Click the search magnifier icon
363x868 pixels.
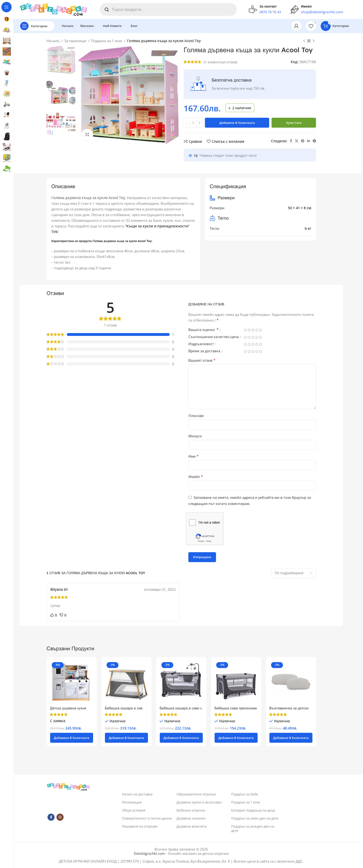click(x=106, y=9)
